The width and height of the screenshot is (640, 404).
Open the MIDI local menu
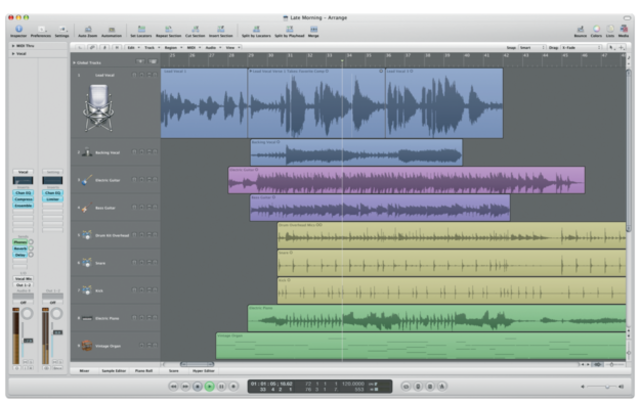tap(193, 48)
